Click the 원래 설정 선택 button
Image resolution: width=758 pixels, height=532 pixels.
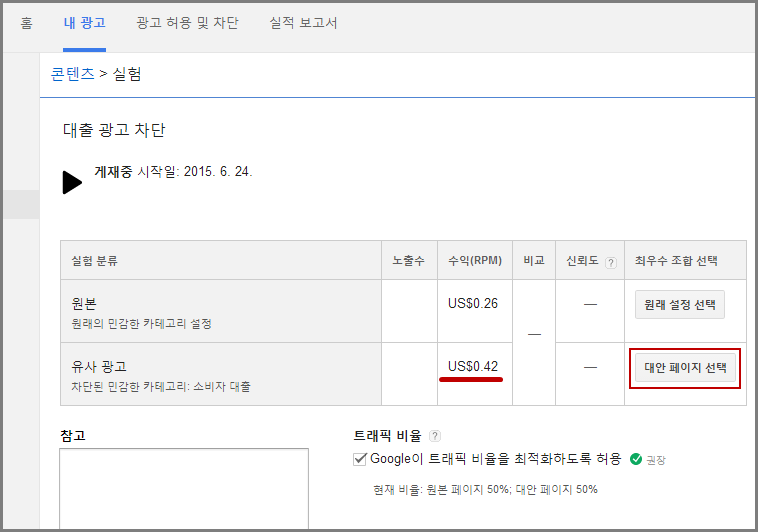(680, 305)
